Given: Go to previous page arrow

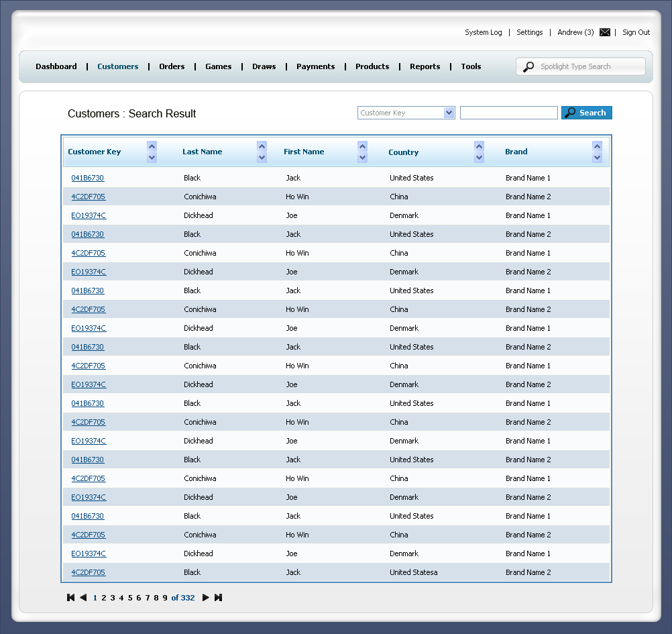Looking at the screenshot, I should click(84, 598).
